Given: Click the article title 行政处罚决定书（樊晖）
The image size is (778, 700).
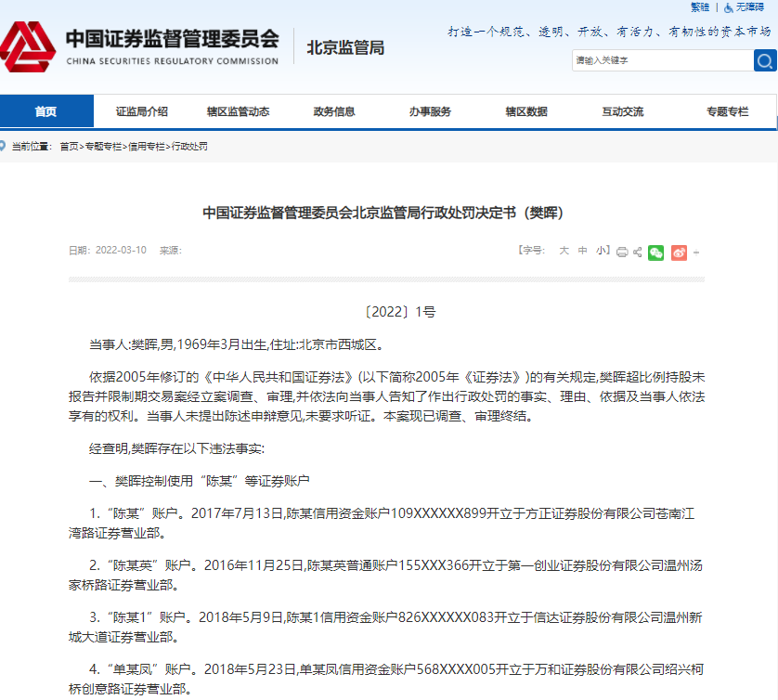Looking at the screenshot, I should [383, 213].
